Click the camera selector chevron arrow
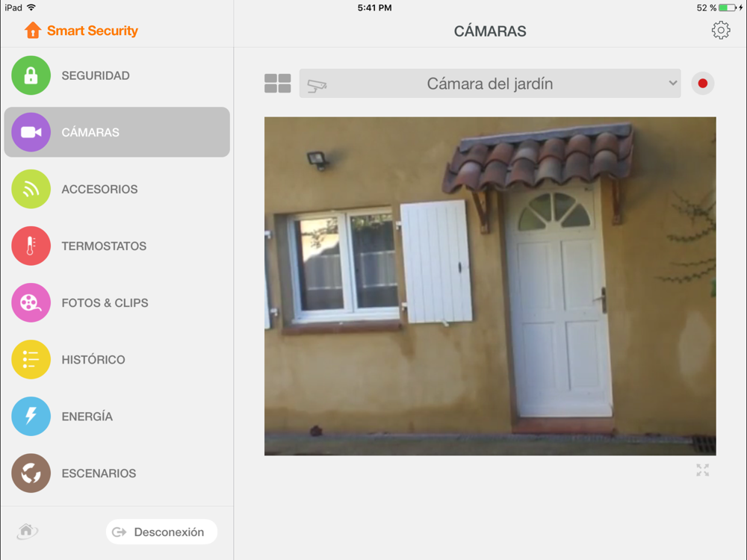The height and width of the screenshot is (560, 747). (x=673, y=83)
